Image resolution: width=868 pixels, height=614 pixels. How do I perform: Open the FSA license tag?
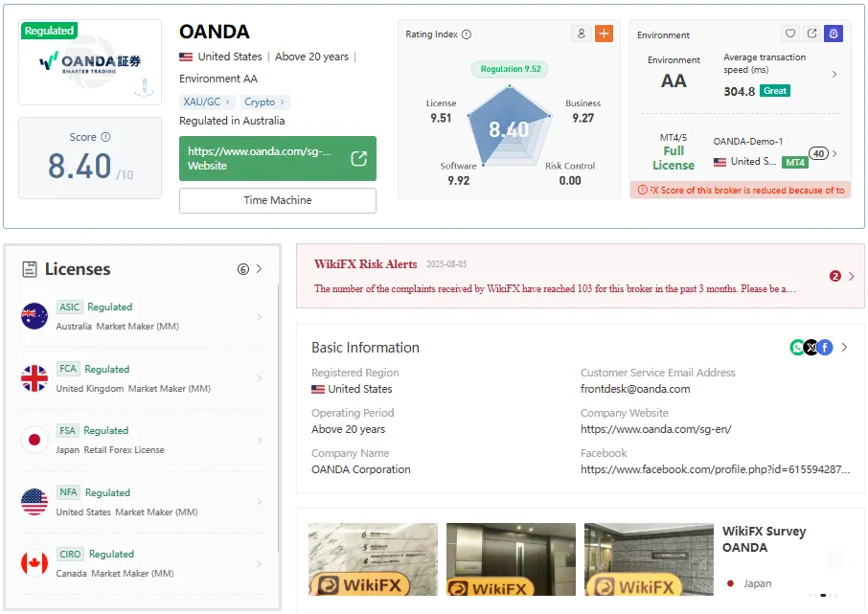(x=67, y=430)
